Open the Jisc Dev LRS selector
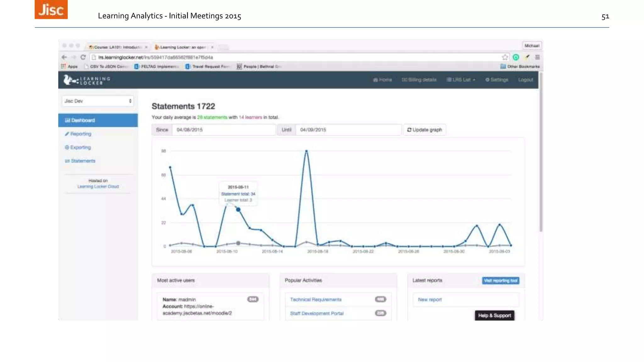Image resolution: width=644 pixels, height=362 pixels. [x=98, y=101]
